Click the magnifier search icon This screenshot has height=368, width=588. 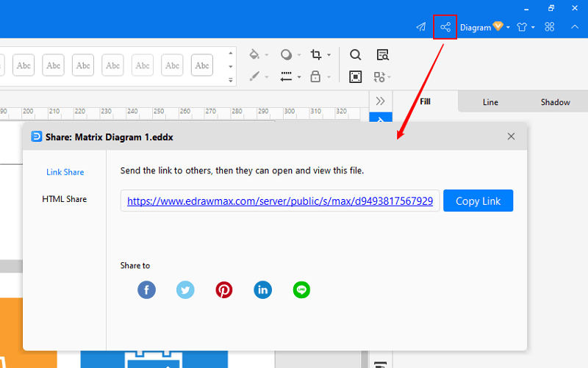point(355,54)
